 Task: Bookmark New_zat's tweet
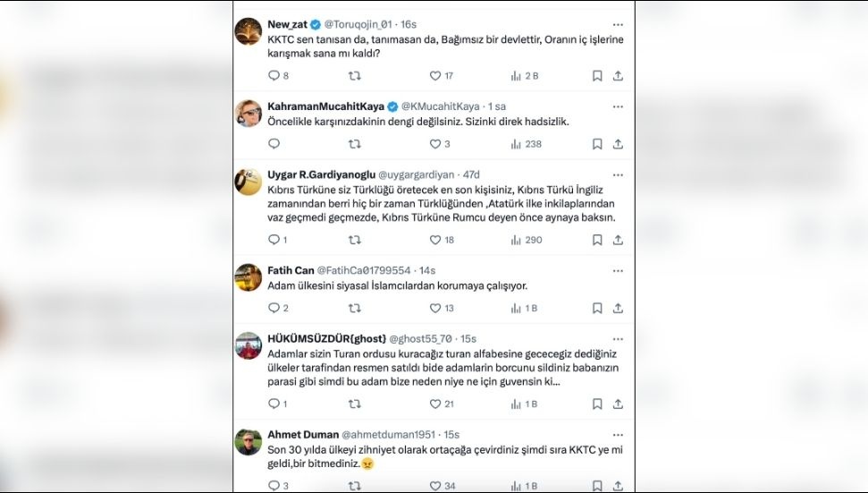click(597, 76)
